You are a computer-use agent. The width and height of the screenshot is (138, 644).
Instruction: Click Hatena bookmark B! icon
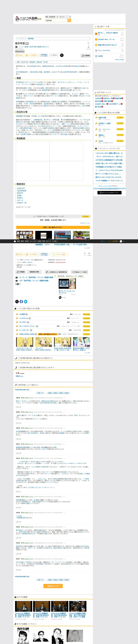pos(26,301)
